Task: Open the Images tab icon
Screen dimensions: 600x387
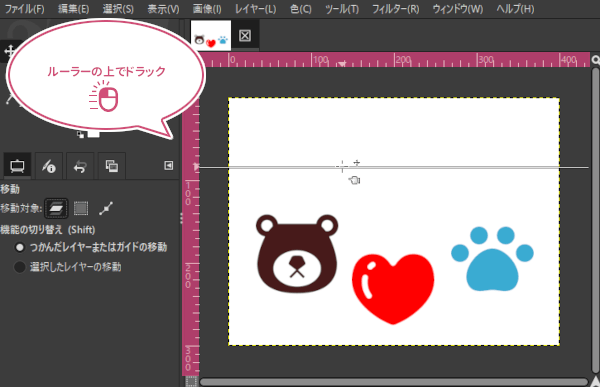Action: (x=112, y=166)
